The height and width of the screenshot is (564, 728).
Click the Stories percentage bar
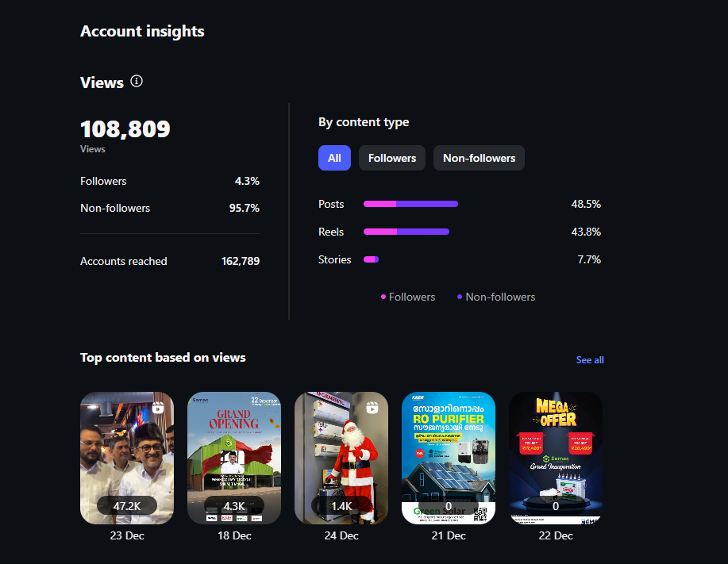371,259
